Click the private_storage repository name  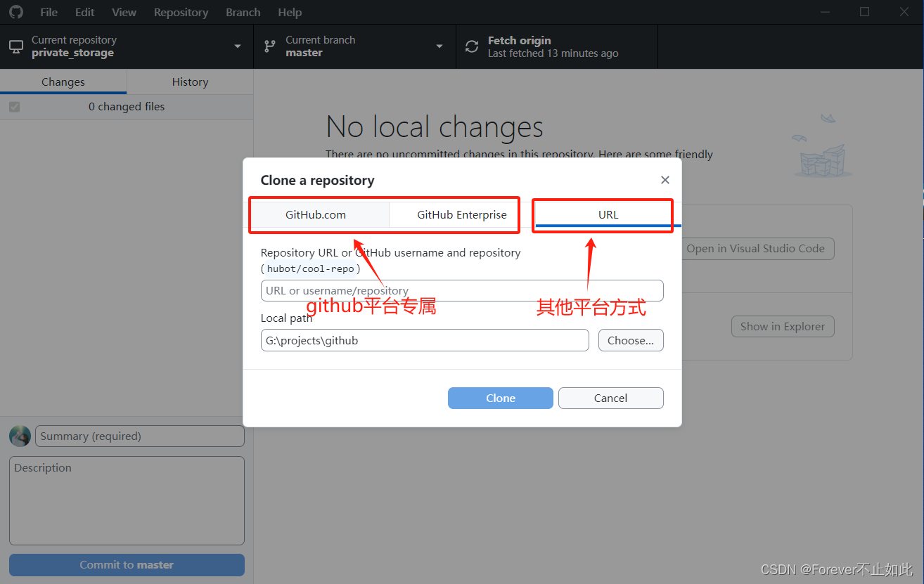pyautogui.click(x=72, y=53)
